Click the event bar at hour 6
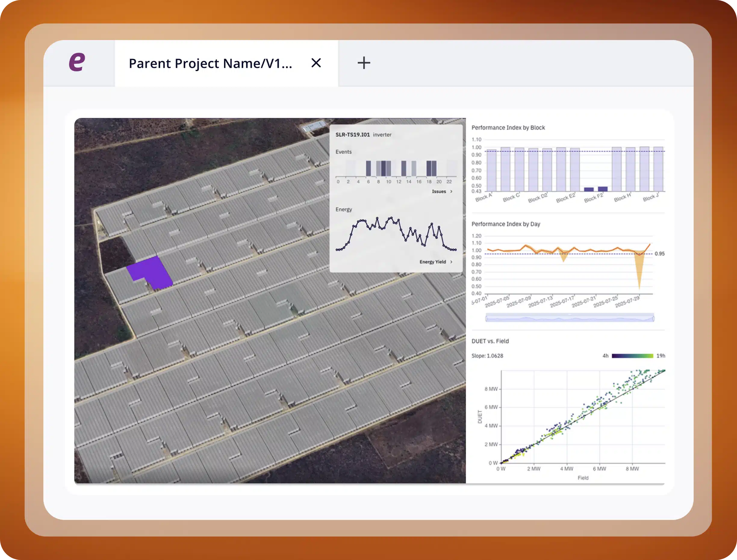The height and width of the screenshot is (560, 737). click(368, 168)
